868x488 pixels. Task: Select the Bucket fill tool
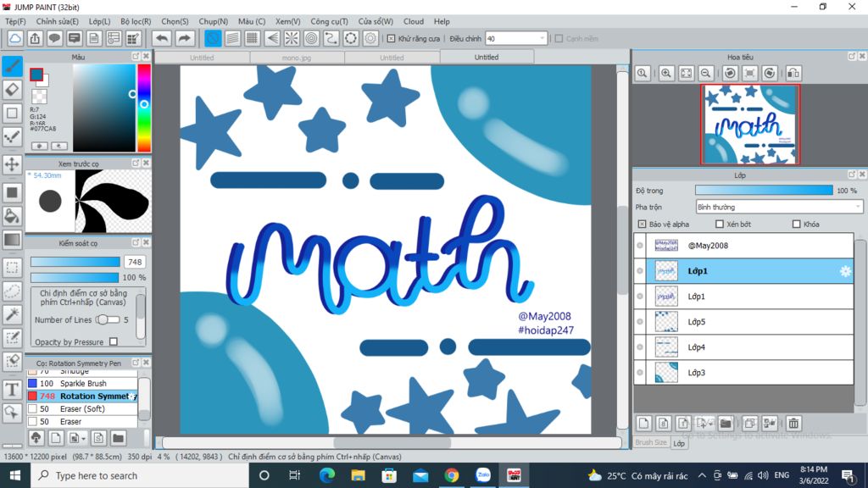(12, 216)
